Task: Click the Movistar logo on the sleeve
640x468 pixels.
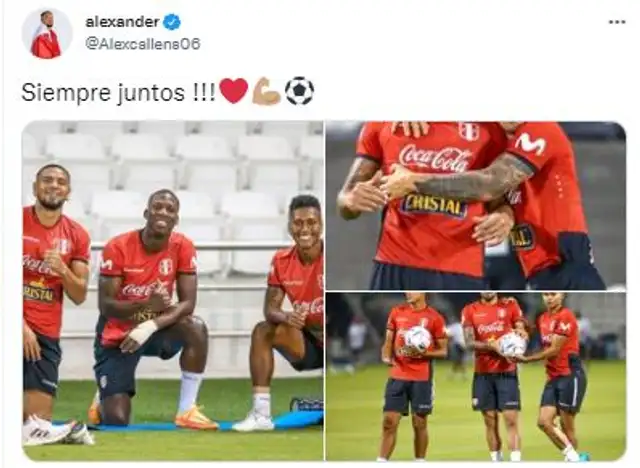Action: (530, 144)
